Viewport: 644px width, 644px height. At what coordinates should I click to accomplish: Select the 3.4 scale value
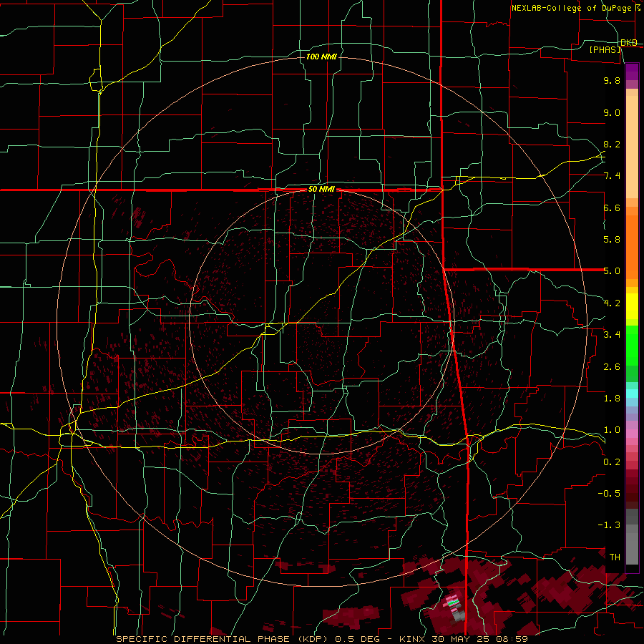tap(612, 335)
